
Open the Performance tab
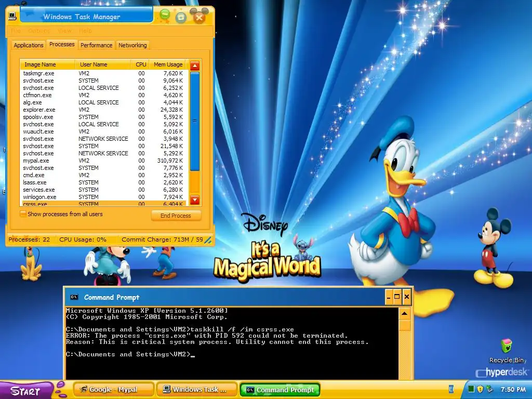tap(96, 45)
